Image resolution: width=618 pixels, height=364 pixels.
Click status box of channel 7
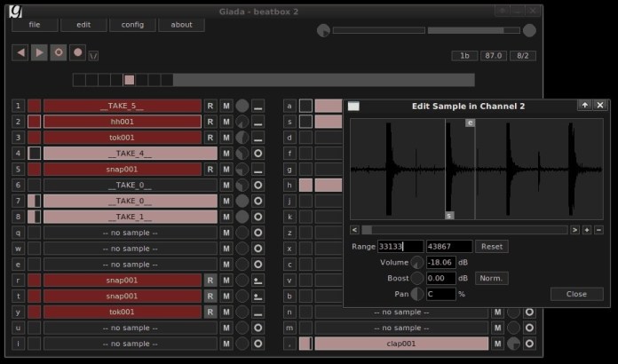pos(35,201)
